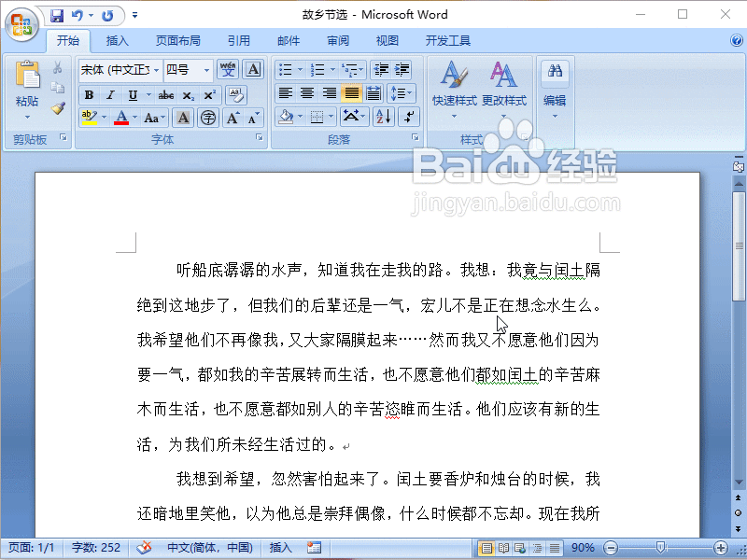Screen dimensions: 747x560
Task: Expand the underline style arrow
Action: pos(148,95)
